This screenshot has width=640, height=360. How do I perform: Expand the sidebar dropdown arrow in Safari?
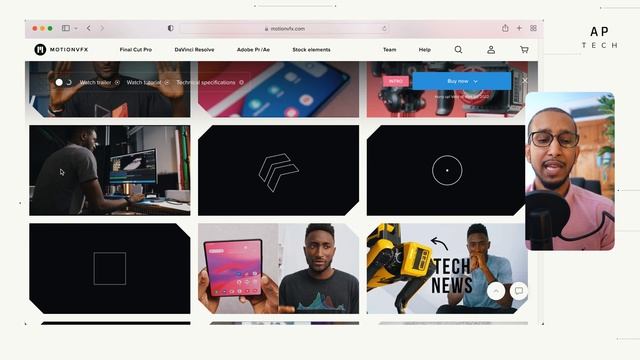[x=76, y=29]
